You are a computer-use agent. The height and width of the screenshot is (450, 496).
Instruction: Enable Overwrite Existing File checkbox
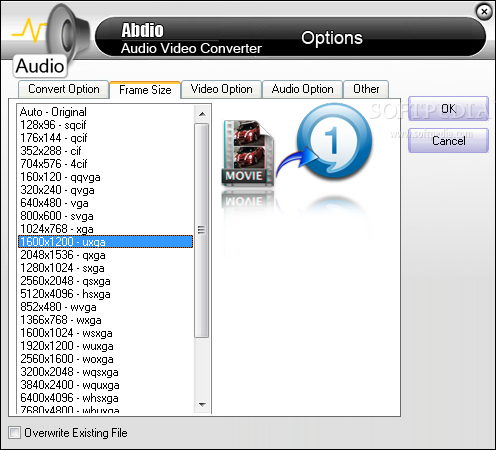[14, 433]
